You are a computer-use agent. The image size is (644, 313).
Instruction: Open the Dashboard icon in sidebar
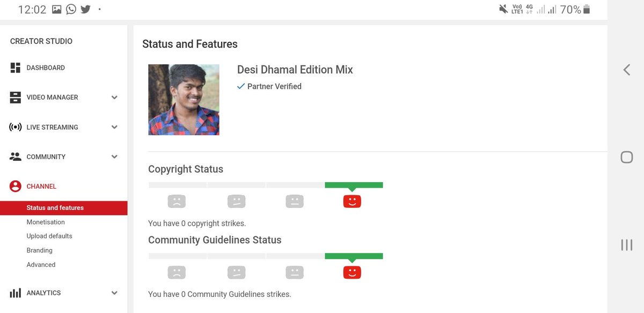(x=15, y=68)
